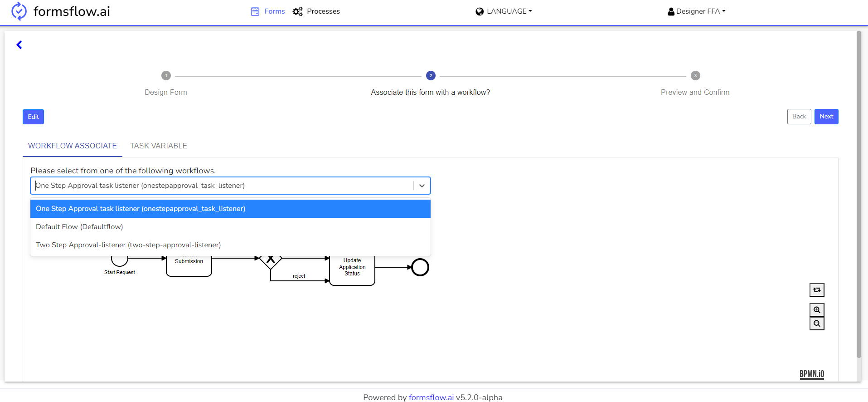Image resolution: width=868 pixels, height=402 pixels.
Task: Click step 1 Design Form circle
Action: coord(166,76)
